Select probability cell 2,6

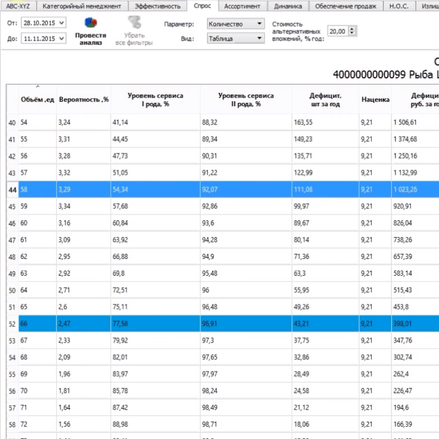pos(84,307)
